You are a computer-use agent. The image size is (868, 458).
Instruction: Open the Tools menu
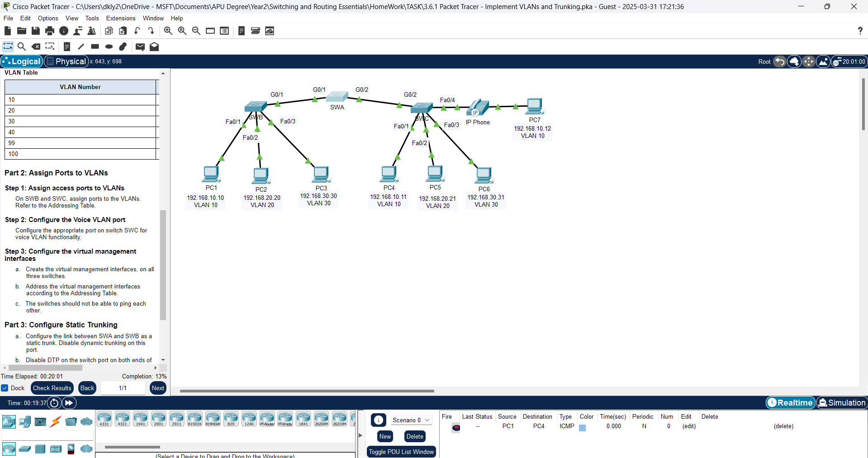pos(92,18)
